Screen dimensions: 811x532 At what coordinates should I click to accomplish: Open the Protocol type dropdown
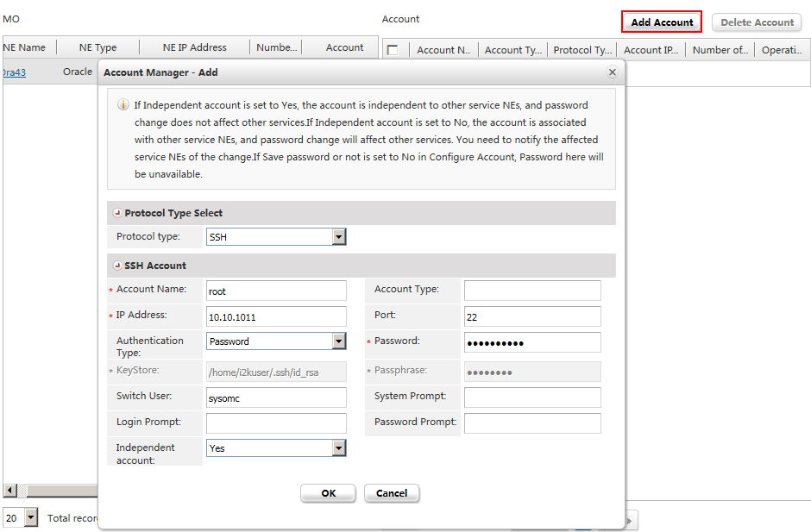pos(339,237)
